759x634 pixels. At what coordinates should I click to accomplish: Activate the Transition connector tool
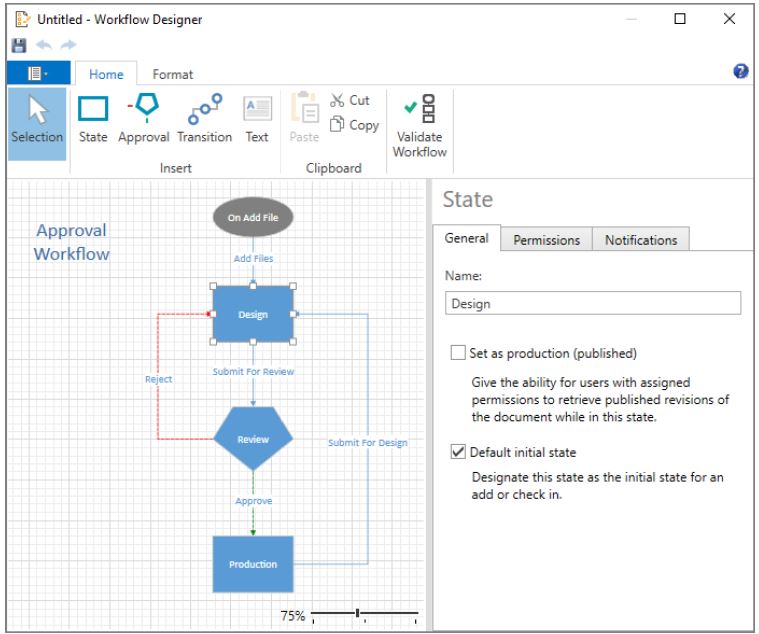click(x=205, y=120)
